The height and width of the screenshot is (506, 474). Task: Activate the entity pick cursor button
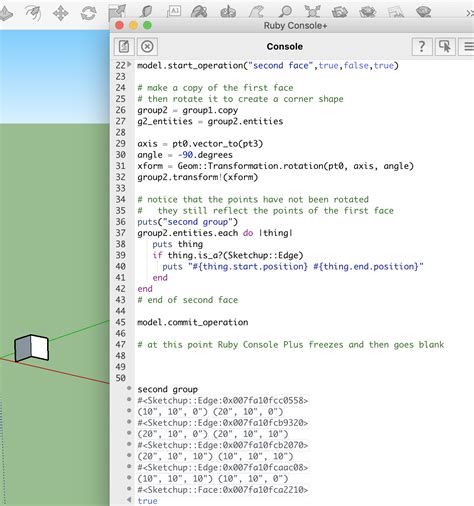coord(445,46)
